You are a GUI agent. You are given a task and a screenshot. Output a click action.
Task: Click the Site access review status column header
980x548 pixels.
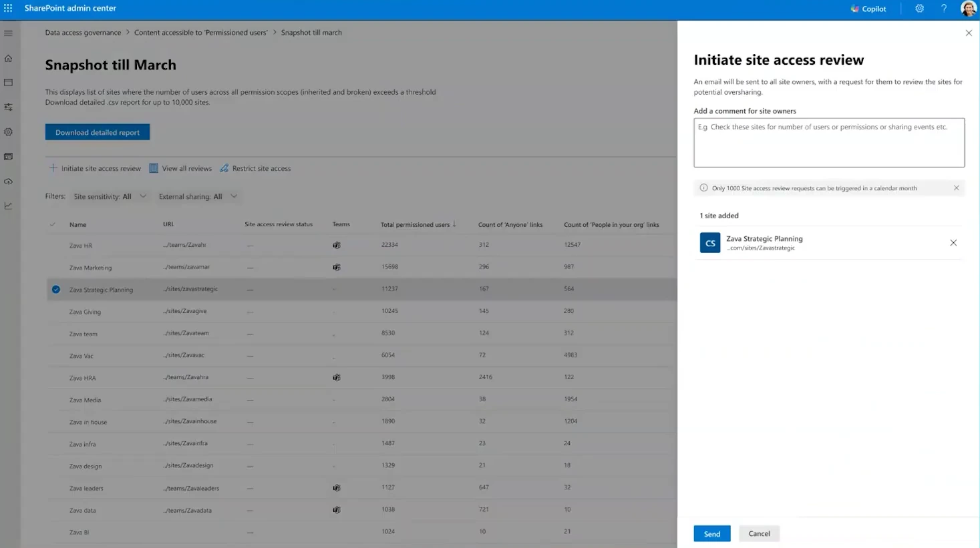(279, 224)
